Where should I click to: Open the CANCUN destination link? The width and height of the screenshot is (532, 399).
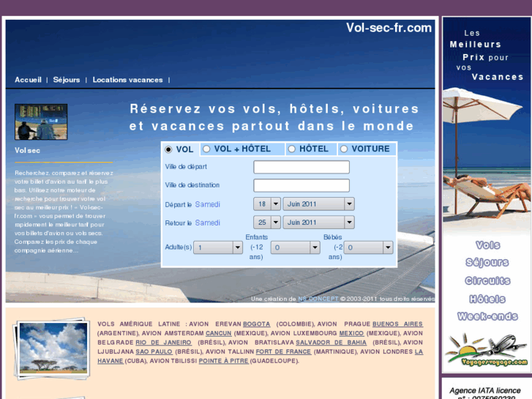point(219,333)
